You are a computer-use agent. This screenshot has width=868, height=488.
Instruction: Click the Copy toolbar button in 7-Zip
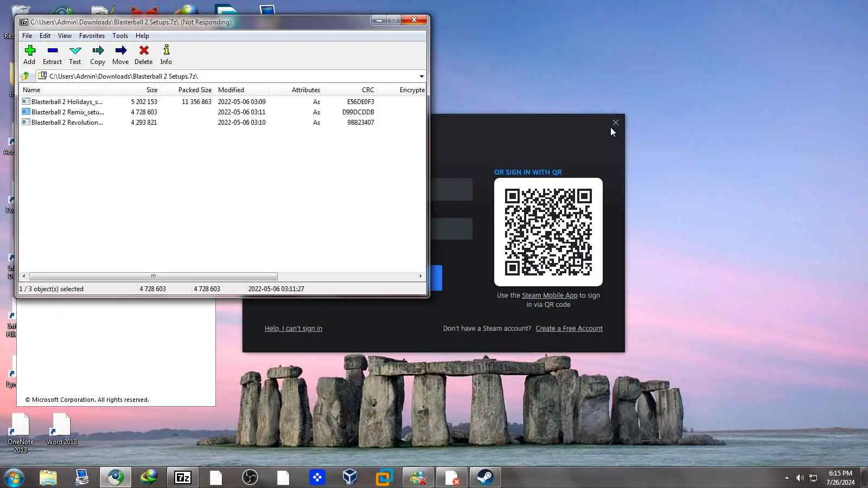tap(98, 55)
